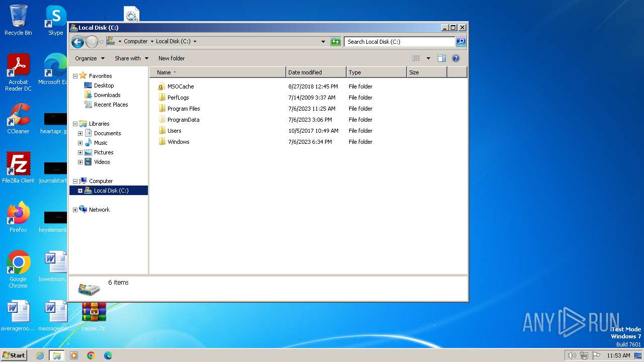Select Computer in navigation pane

click(x=96, y=181)
